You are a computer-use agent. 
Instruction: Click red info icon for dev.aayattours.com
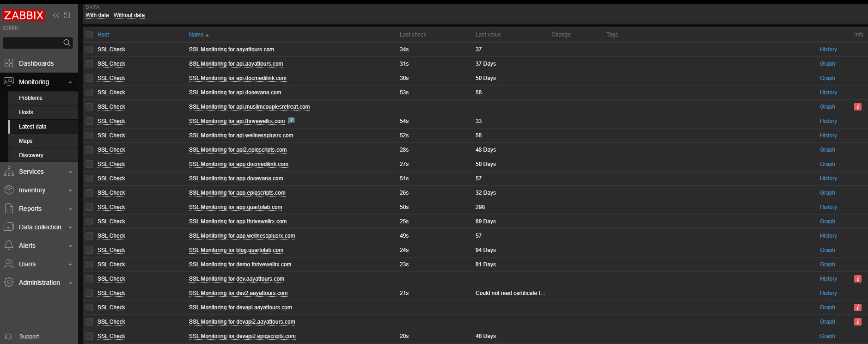(x=857, y=279)
